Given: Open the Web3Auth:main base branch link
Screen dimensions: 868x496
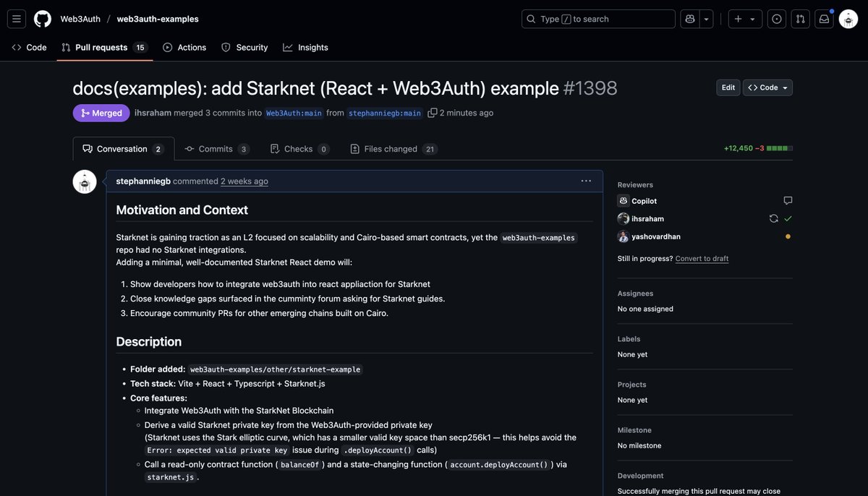Looking at the screenshot, I should (x=294, y=113).
